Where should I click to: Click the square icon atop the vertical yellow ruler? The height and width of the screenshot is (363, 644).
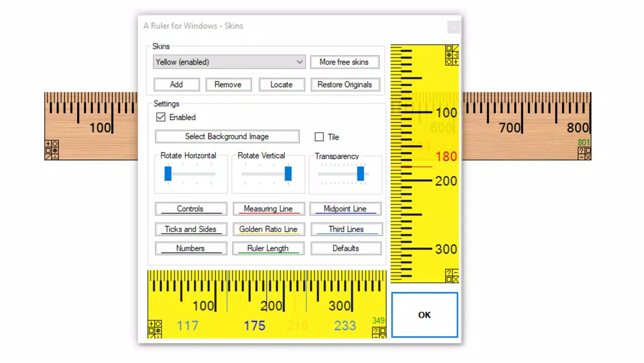pos(449,48)
